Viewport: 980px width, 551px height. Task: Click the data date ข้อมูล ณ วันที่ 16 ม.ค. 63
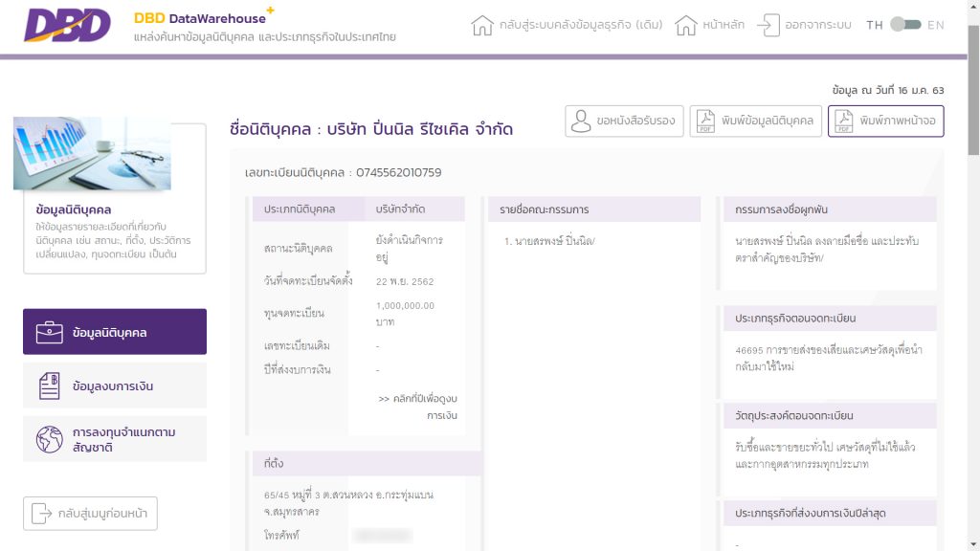[x=888, y=91]
